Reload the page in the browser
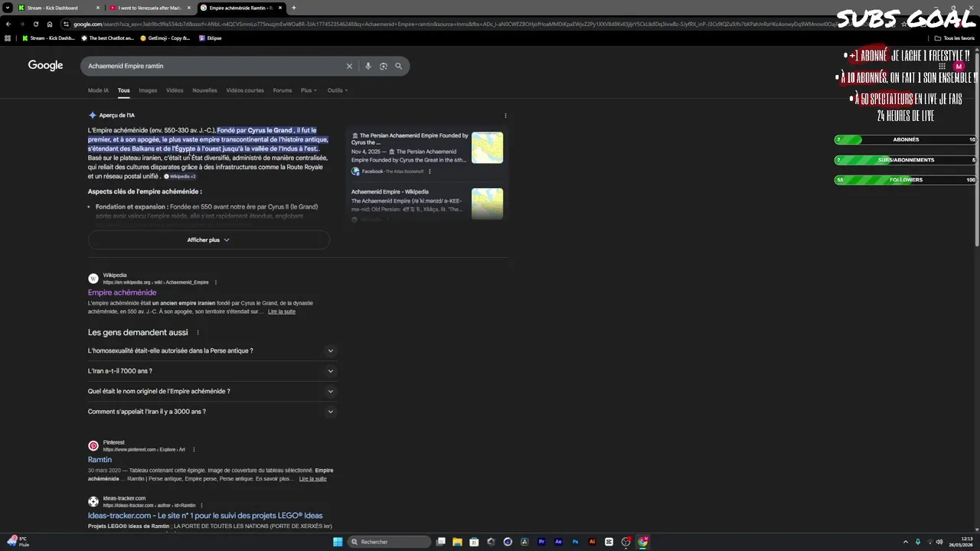The width and height of the screenshot is (980, 551). pyautogui.click(x=35, y=24)
